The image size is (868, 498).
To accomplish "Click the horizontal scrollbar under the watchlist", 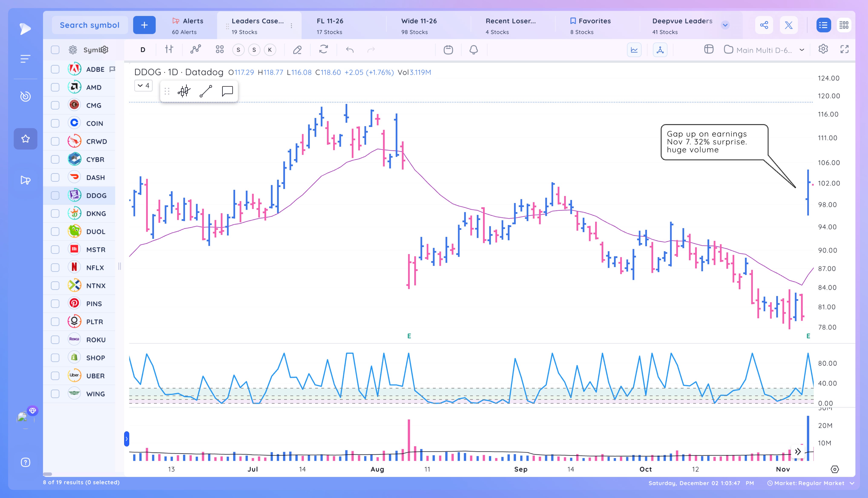I will pos(48,474).
